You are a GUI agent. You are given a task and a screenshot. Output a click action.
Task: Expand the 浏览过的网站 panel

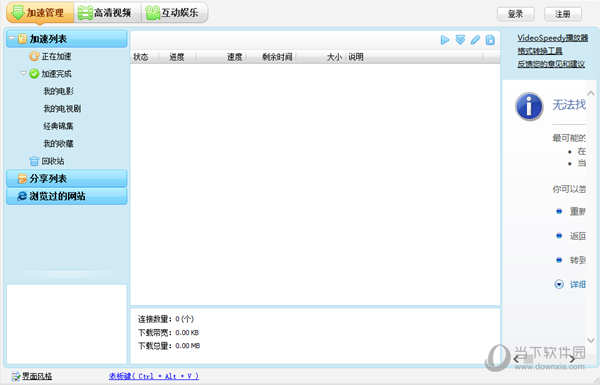point(67,196)
